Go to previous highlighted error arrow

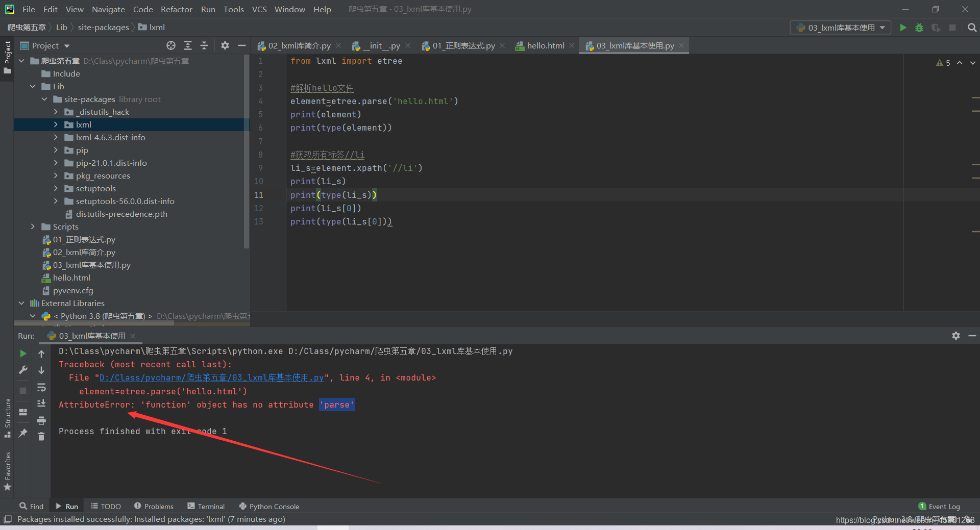960,63
